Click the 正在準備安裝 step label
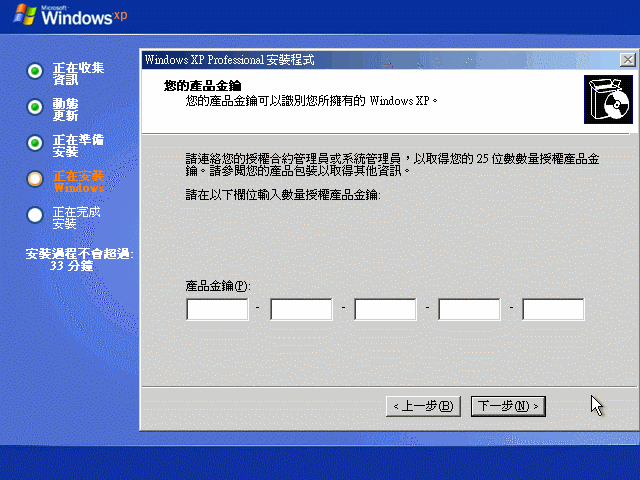640x480 pixels. click(78, 146)
